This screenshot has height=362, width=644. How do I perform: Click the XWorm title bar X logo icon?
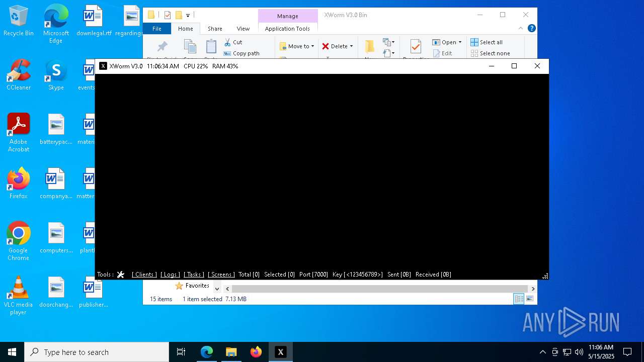[x=103, y=66]
